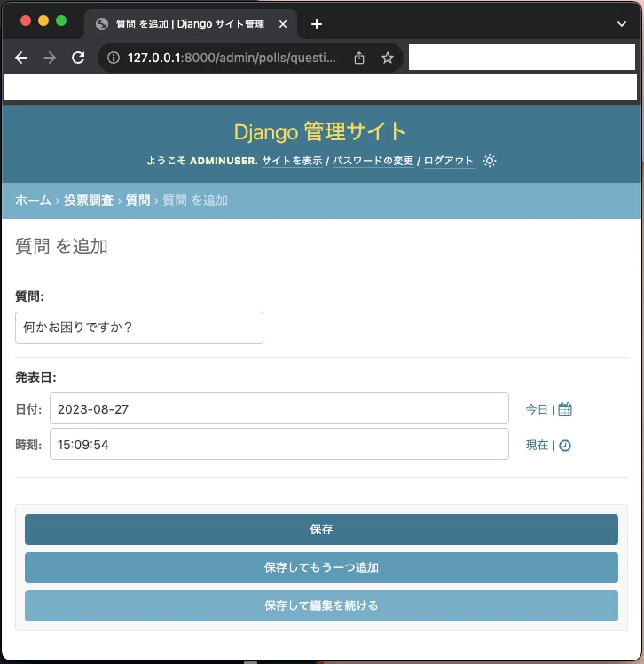Open the サイトを表示 link
Viewport: 644px width, 664px height.
coord(292,161)
